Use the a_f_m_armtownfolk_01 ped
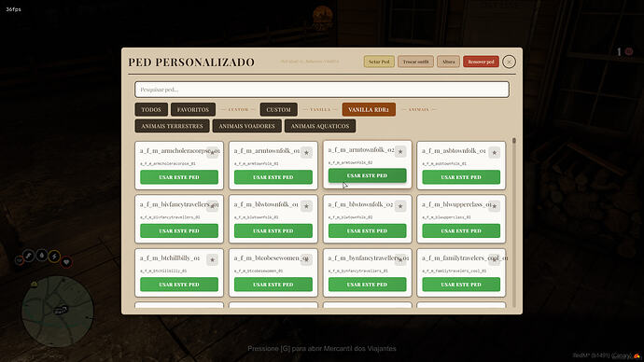 (x=273, y=177)
